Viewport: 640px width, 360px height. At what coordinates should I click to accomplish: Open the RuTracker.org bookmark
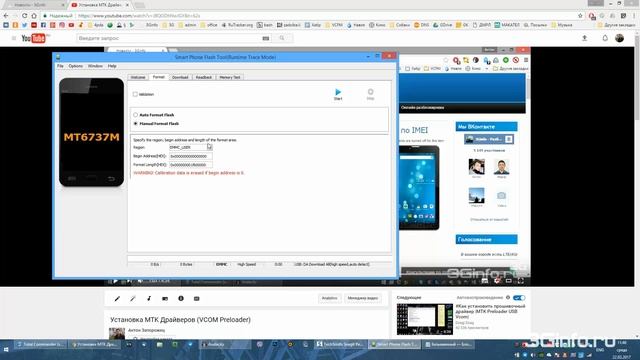238,25
